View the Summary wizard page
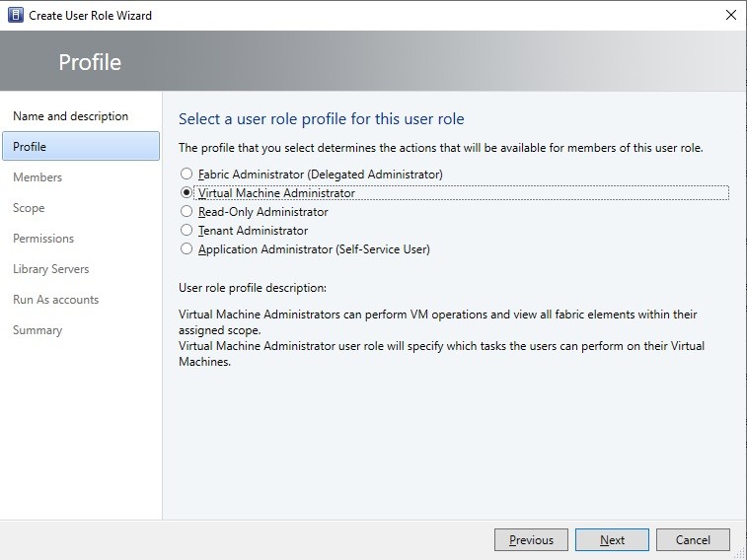This screenshot has width=747, height=560. pos(37,330)
